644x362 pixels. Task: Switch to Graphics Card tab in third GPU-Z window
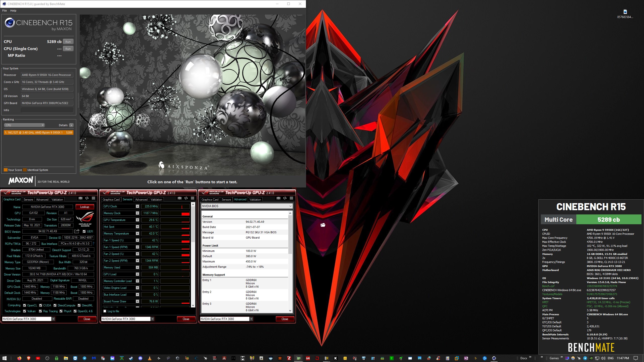tap(210, 200)
